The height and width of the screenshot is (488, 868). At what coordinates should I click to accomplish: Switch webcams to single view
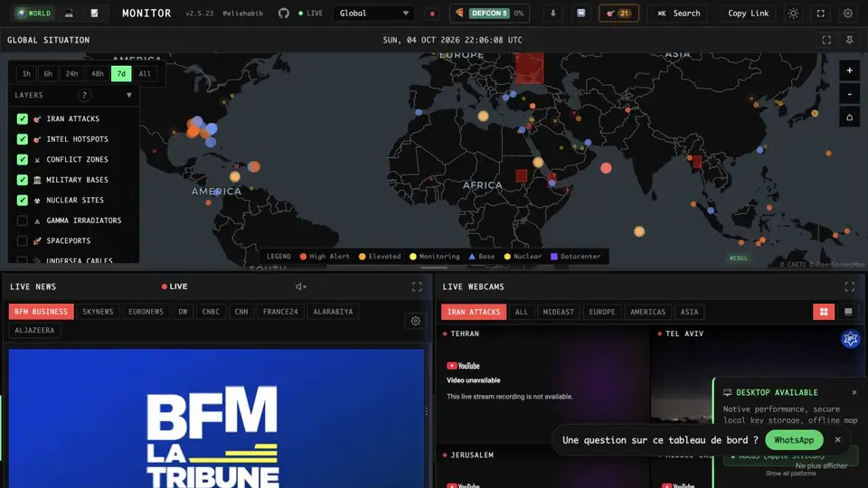click(x=848, y=312)
